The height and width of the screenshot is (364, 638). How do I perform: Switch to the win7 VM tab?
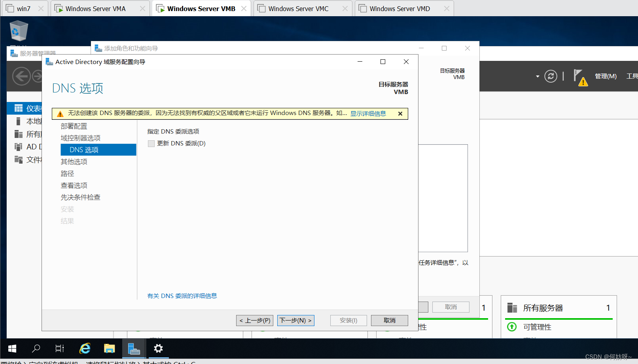(24, 9)
